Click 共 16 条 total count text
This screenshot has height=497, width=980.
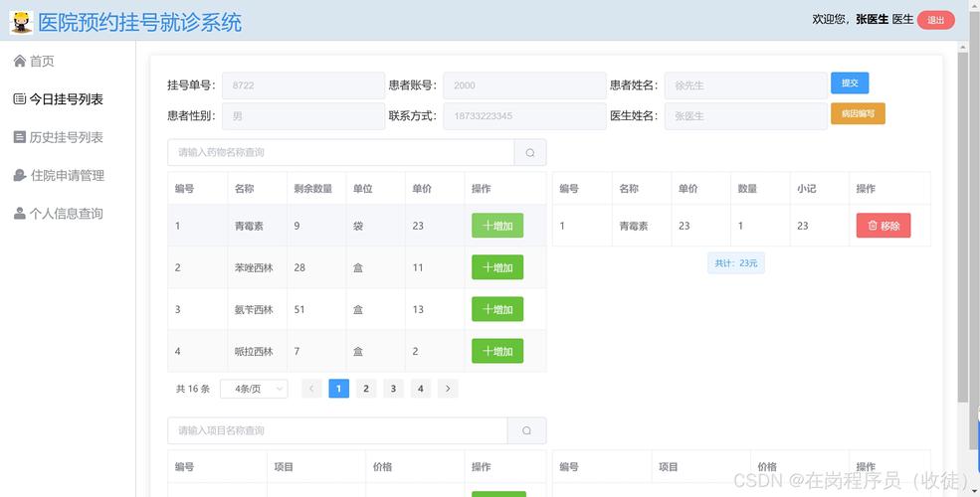[x=192, y=389]
